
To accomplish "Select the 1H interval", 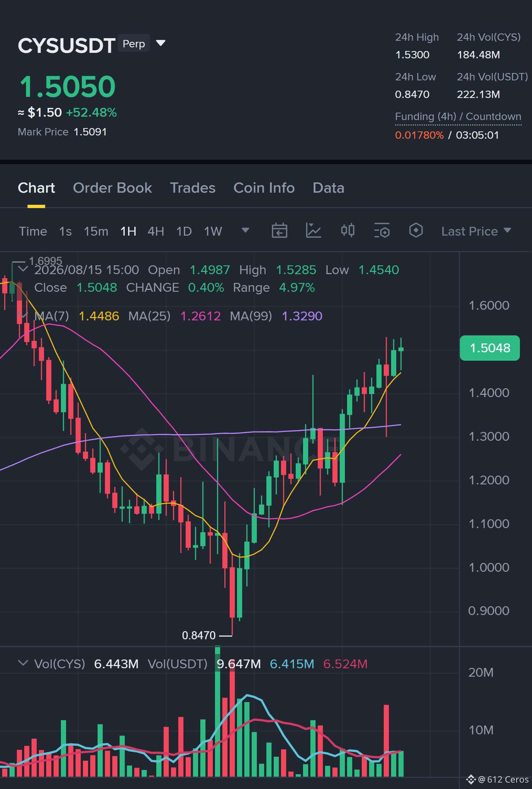I will coord(128,231).
